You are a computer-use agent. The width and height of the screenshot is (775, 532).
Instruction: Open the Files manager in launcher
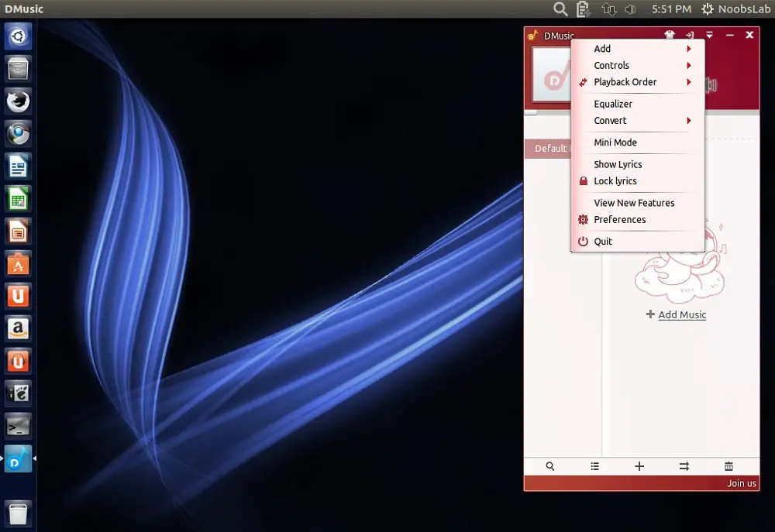[19, 69]
